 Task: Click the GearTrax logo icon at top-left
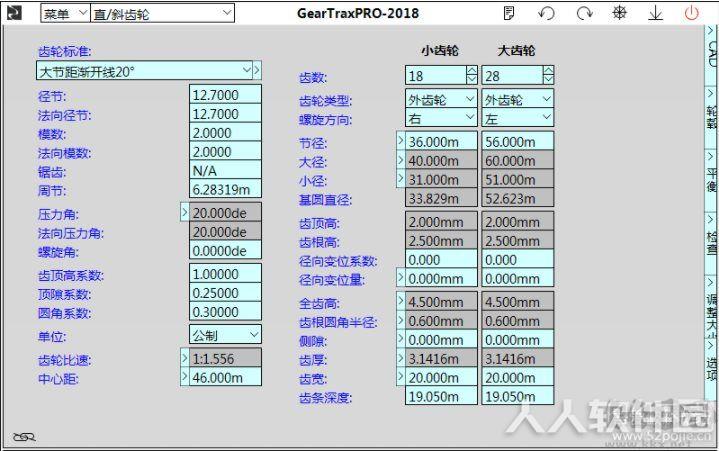pyautogui.click(x=14, y=12)
